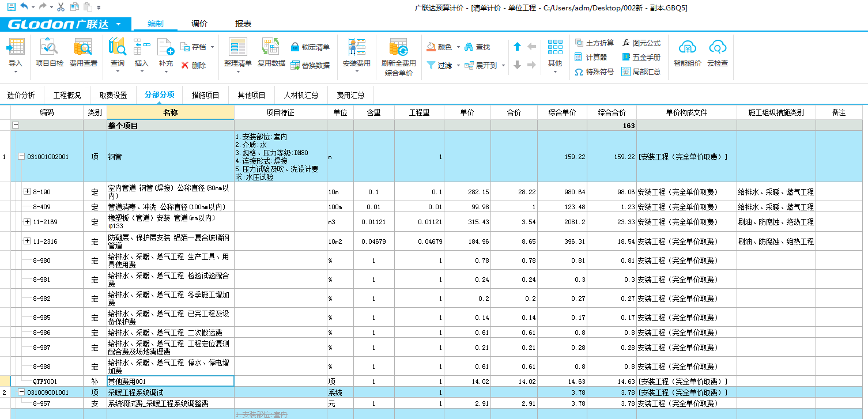Click 存档 archive button

[x=193, y=47]
